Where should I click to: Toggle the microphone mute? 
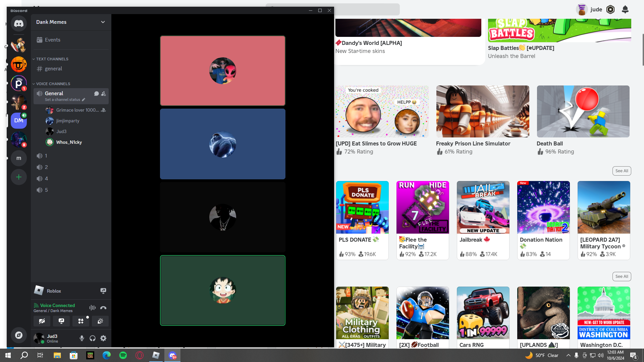[x=82, y=338]
